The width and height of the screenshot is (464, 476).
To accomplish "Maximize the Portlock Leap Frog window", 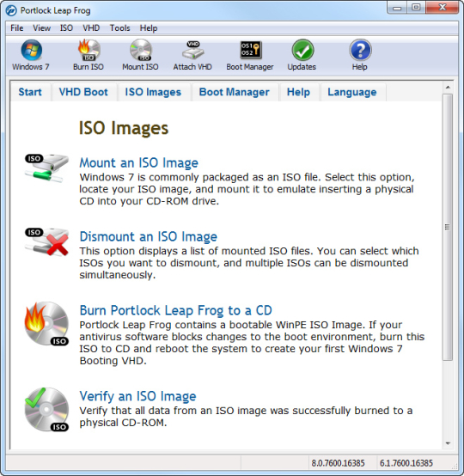I will (416, 7).
